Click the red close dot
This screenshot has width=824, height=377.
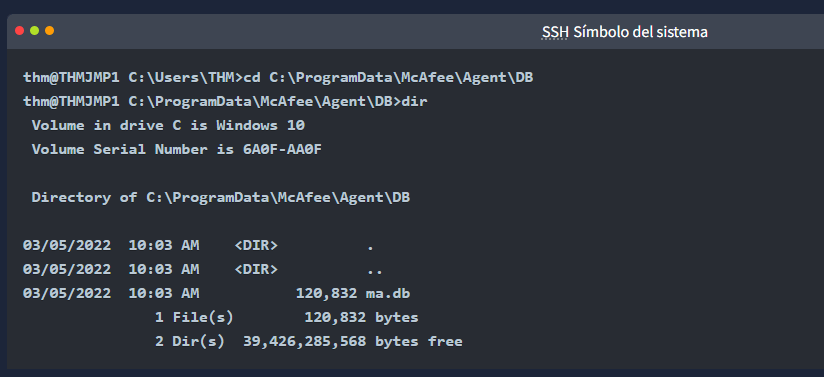[x=19, y=30]
